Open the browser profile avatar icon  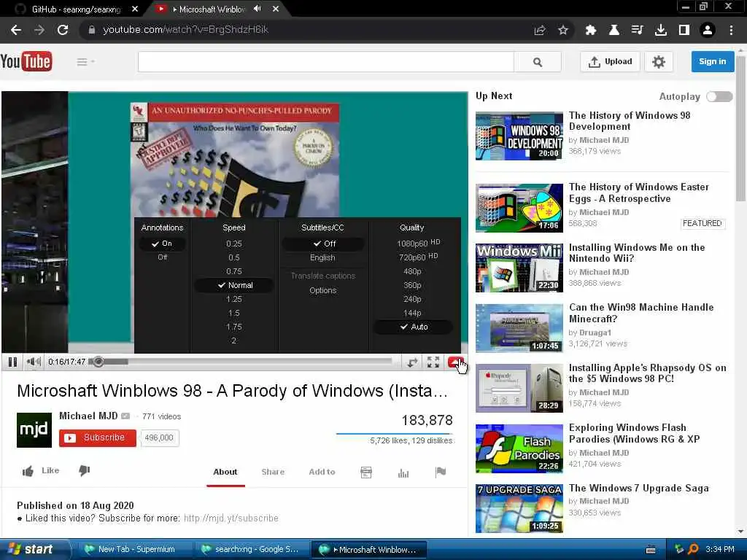tap(708, 30)
